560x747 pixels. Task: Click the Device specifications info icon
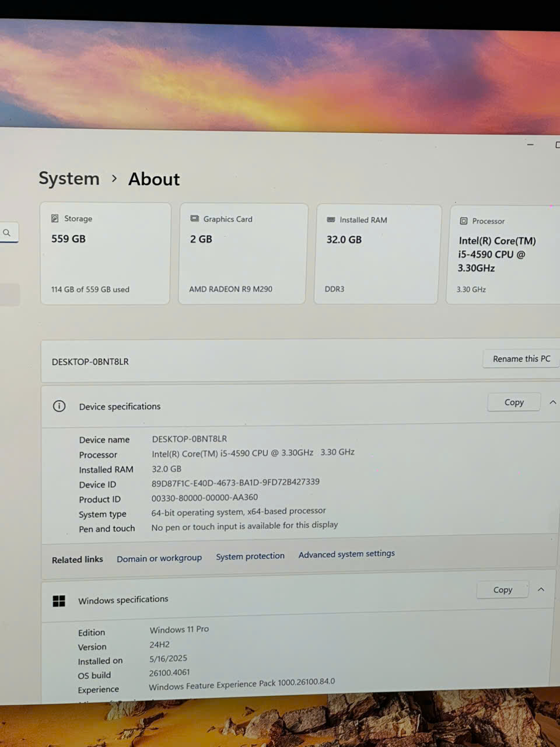pos(60,406)
